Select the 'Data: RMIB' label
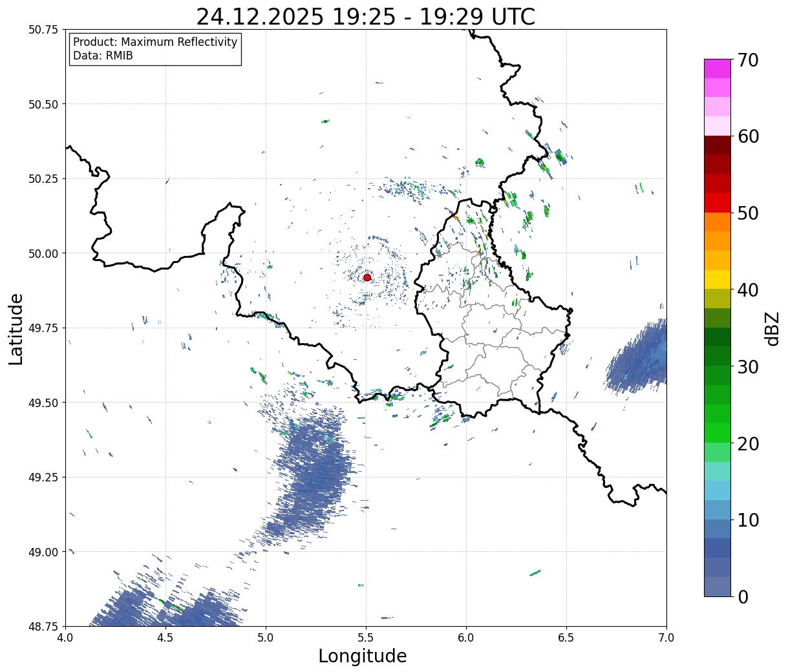The image size is (788, 672). [x=103, y=56]
